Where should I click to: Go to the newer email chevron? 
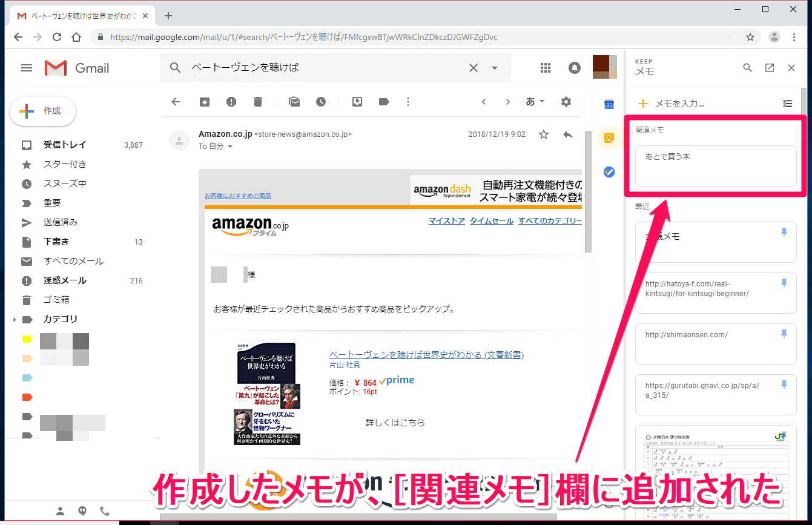(x=484, y=102)
